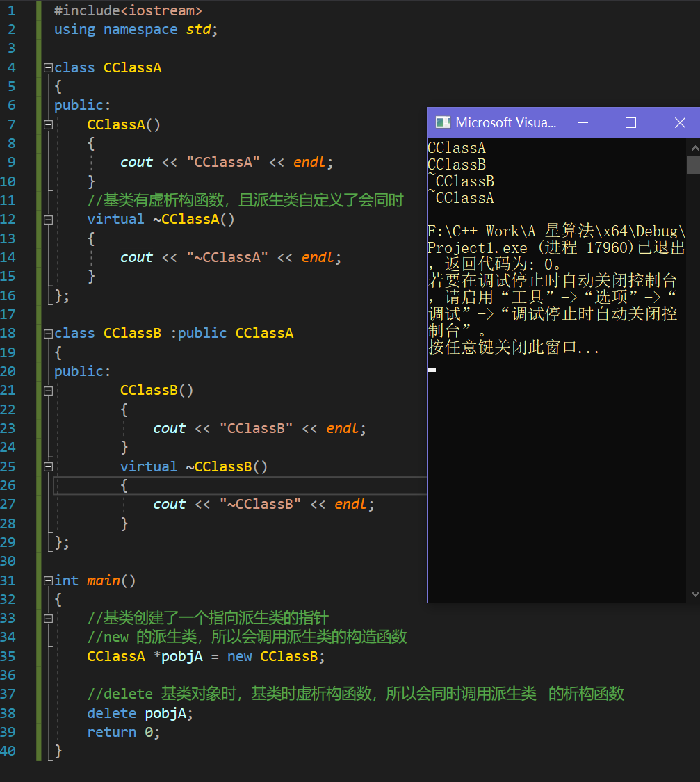Collapse the CClassA() constructor fold

49,124
